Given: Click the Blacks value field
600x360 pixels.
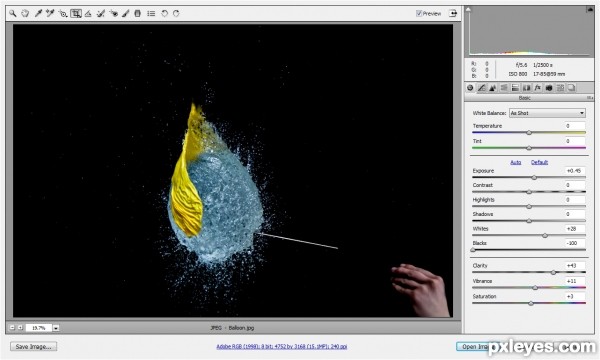Looking at the screenshot, I should tap(575, 243).
